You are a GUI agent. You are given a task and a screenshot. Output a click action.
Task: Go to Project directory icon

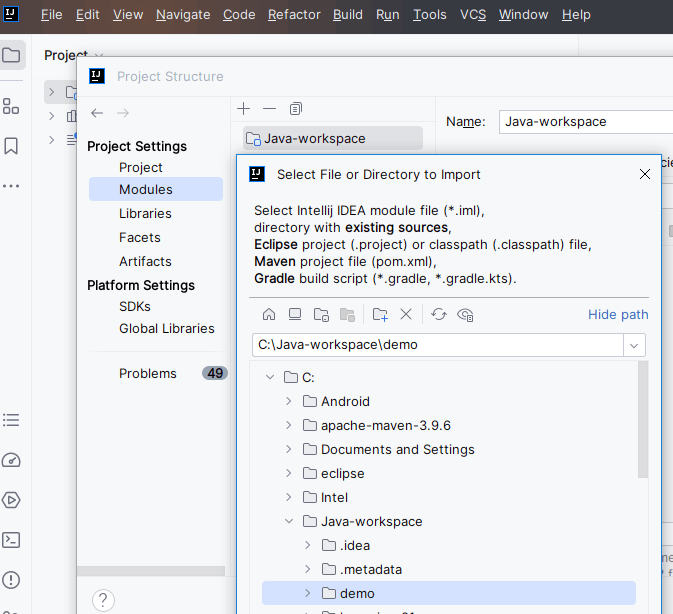321,315
